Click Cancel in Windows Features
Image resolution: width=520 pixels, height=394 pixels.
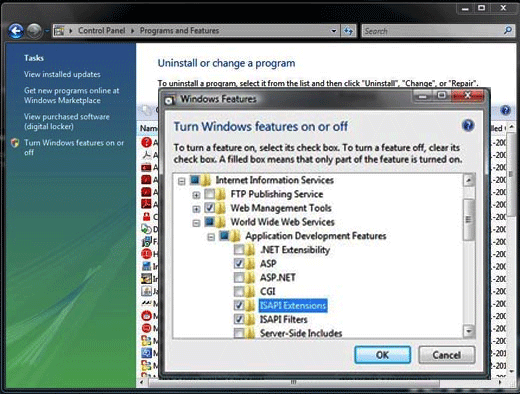pos(447,355)
